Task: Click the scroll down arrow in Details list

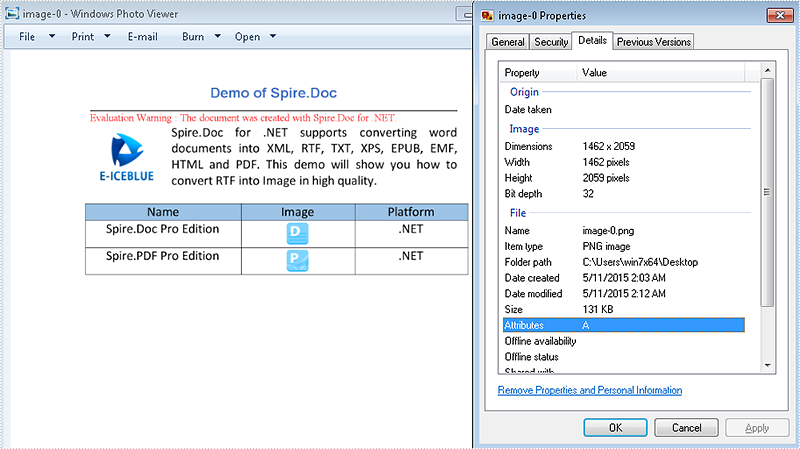Action: pyautogui.click(x=767, y=365)
